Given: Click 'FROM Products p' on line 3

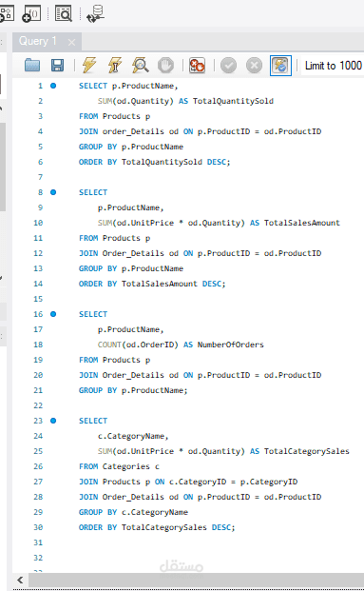Looking at the screenshot, I should pos(114,116).
